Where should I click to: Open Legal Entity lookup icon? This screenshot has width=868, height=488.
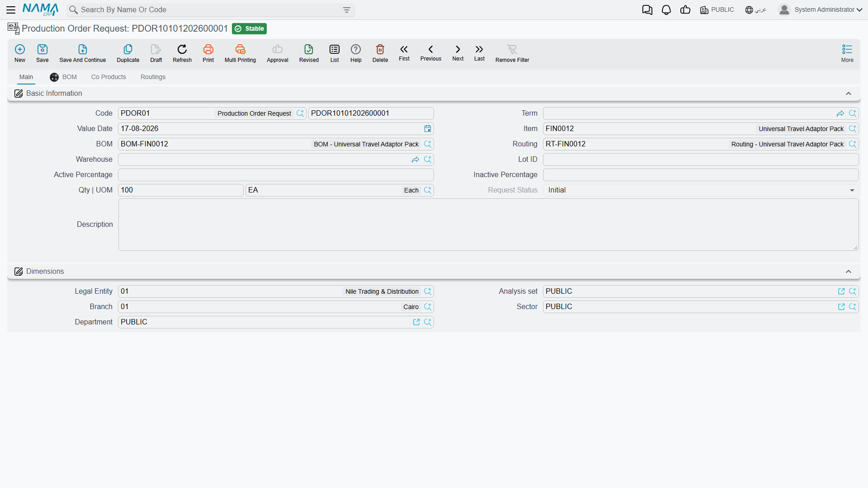tap(428, 291)
